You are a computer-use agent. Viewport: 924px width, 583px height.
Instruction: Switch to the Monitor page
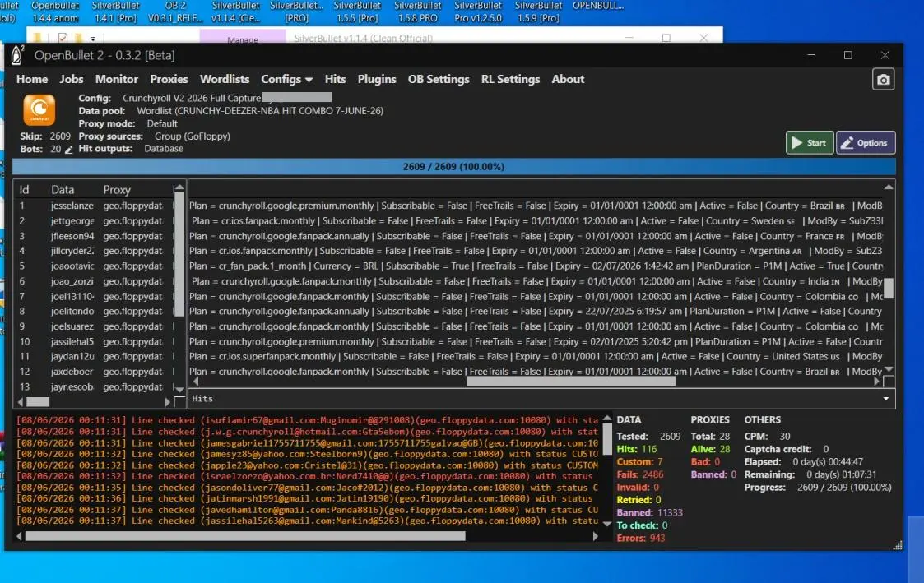(117, 79)
